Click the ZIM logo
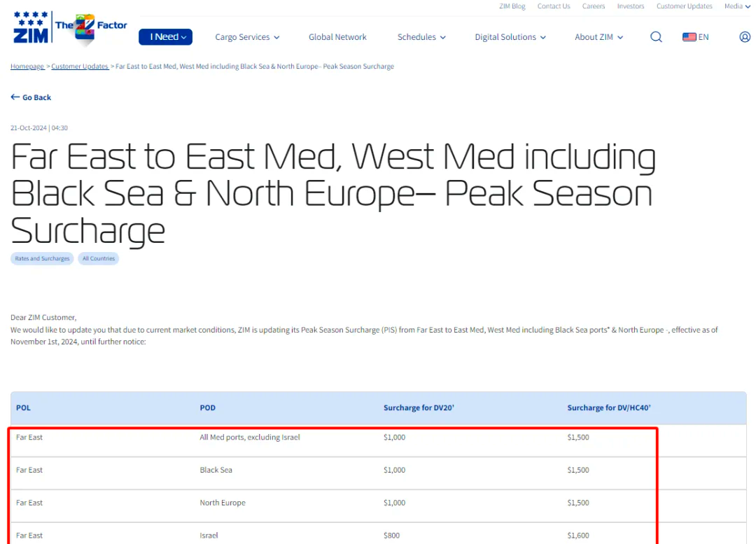 (x=31, y=28)
